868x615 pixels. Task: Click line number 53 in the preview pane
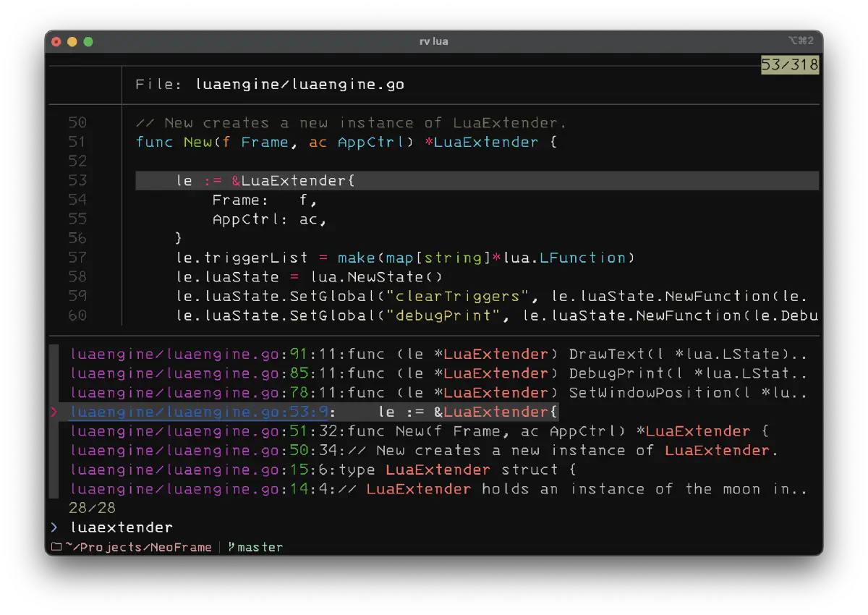click(78, 180)
